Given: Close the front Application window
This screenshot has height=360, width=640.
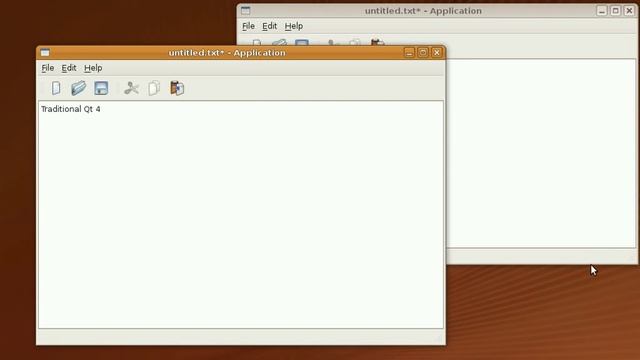Looking at the screenshot, I should click(437, 53).
